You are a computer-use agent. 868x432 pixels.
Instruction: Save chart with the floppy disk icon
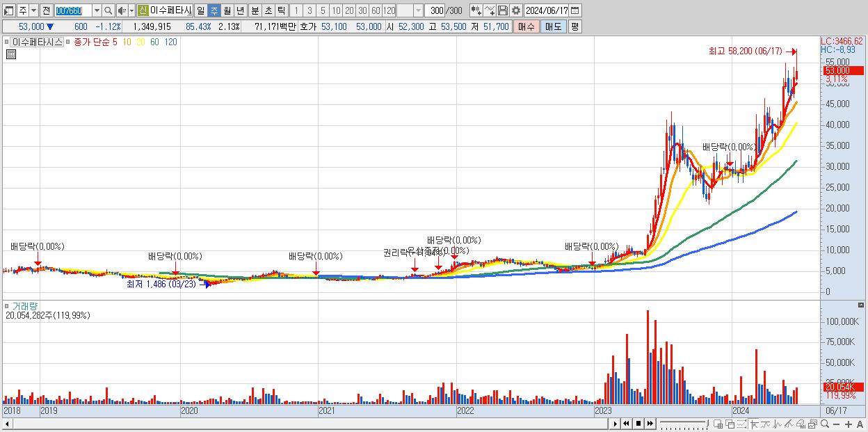tap(502, 10)
